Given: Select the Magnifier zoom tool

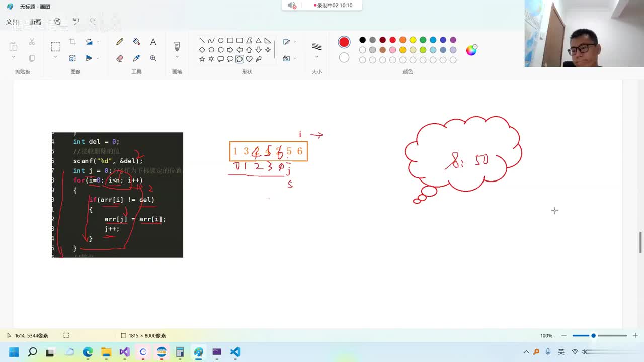Looking at the screenshot, I should point(153,58).
